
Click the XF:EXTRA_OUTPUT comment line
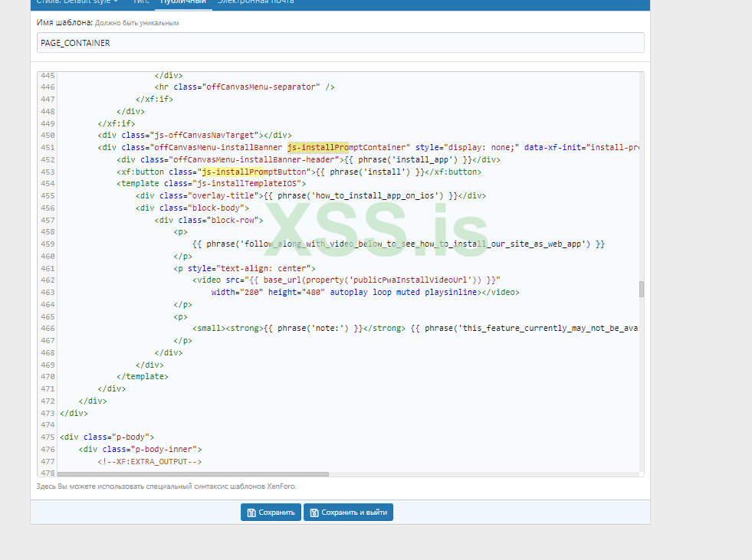[x=149, y=462]
